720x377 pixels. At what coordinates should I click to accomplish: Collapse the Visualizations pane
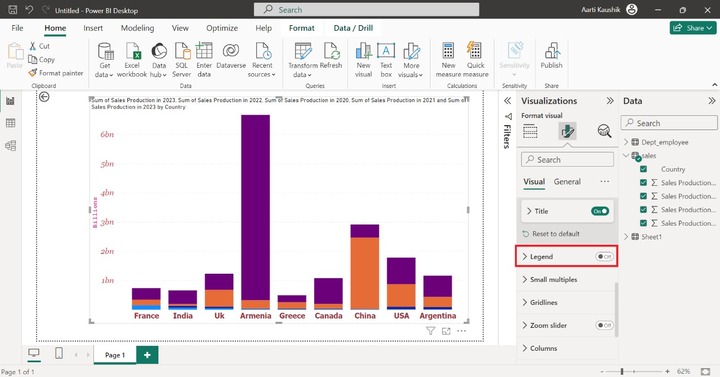point(610,101)
